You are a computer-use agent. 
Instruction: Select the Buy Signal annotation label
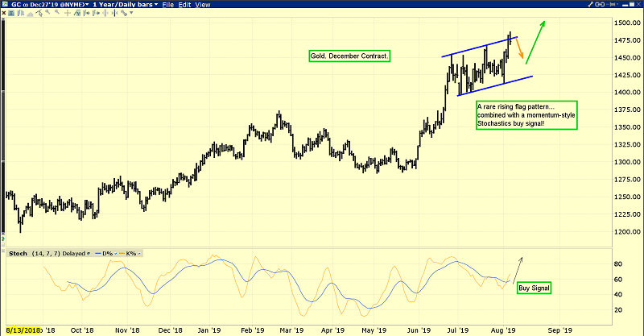coord(534,287)
